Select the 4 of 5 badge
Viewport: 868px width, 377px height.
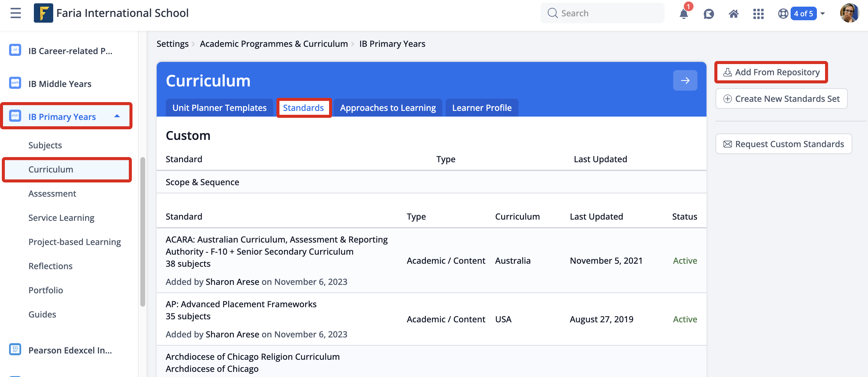click(x=803, y=14)
